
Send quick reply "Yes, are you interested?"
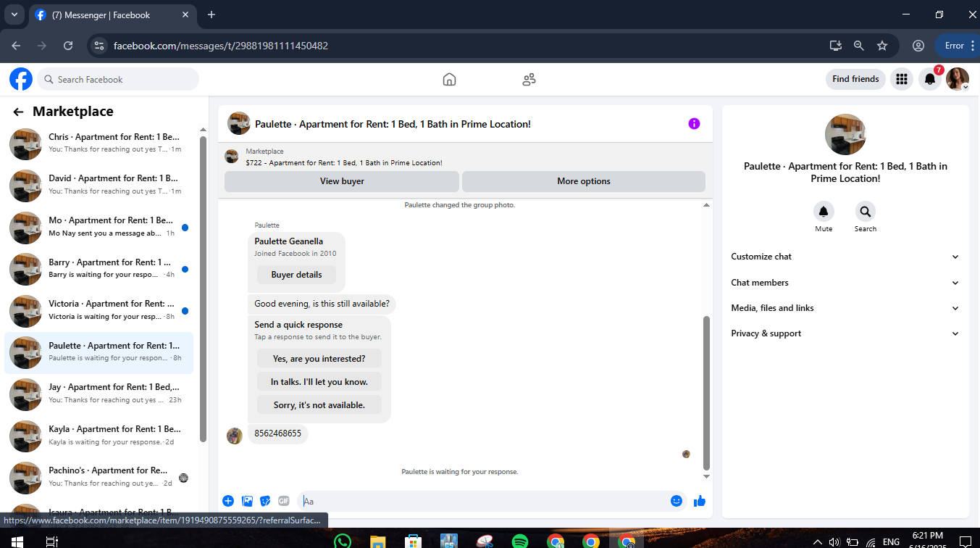[x=319, y=359]
